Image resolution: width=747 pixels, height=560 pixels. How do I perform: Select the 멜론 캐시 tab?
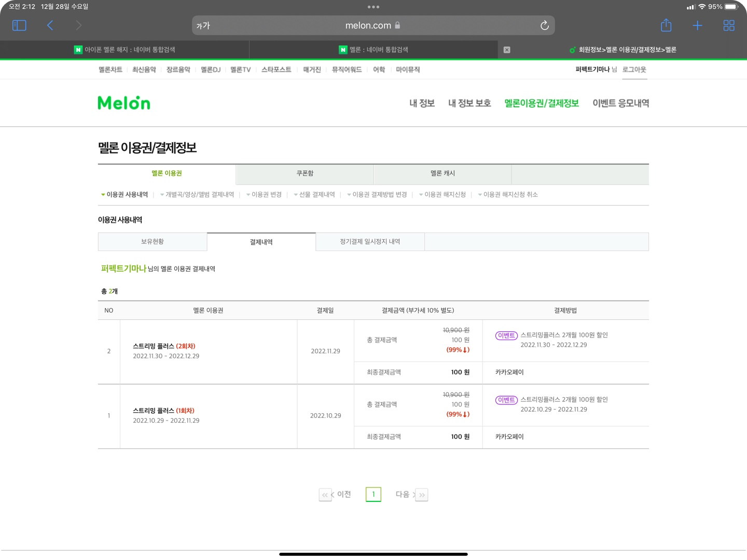pyautogui.click(x=442, y=174)
